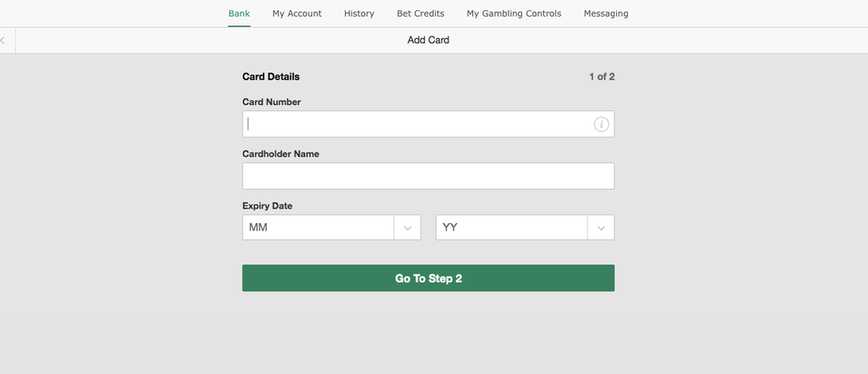This screenshot has width=868, height=374.
Task: Click the Expiry Date label
Action: tap(267, 206)
